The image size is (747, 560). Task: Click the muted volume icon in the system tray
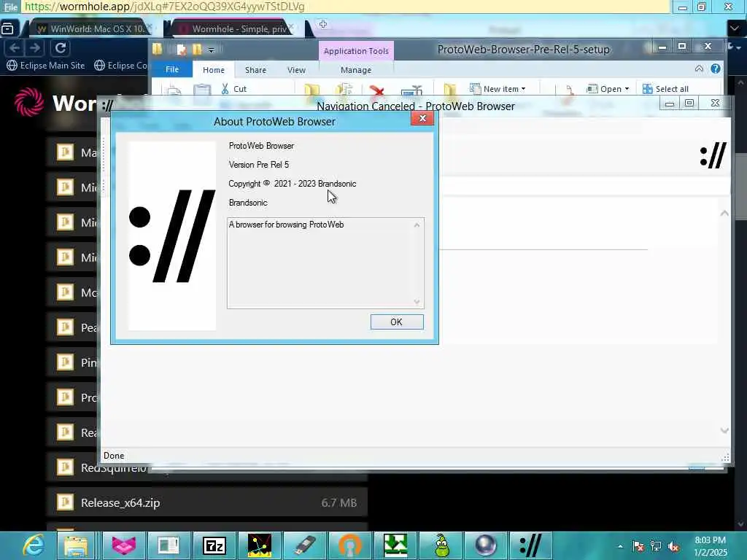click(673, 547)
